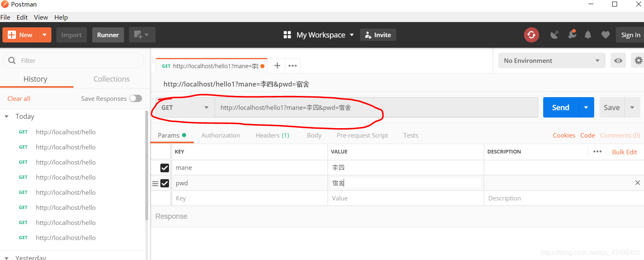Open the wrench settings icon
Viewport: 644px width, 260px height.
tap(572, 34)
